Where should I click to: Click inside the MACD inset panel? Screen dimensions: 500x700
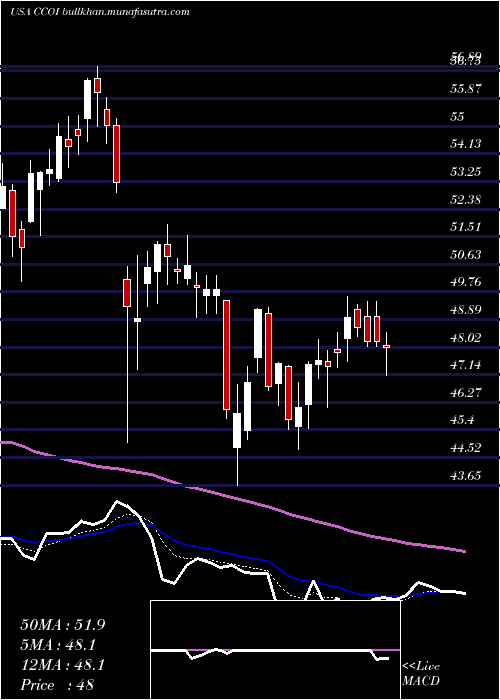pos(275,650)
